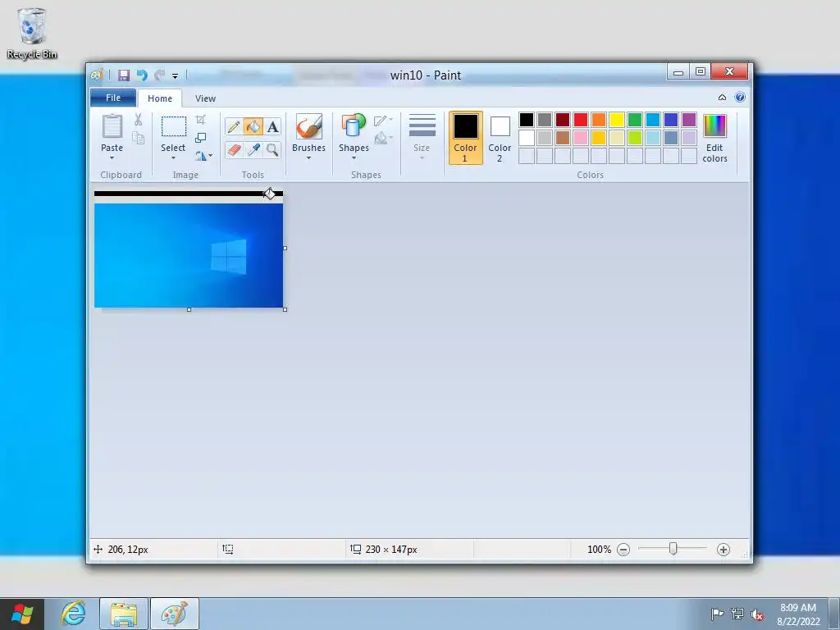Click the Undo arrow in title bar
This screenshot has width=840, height=630.
tap(141, 75)
